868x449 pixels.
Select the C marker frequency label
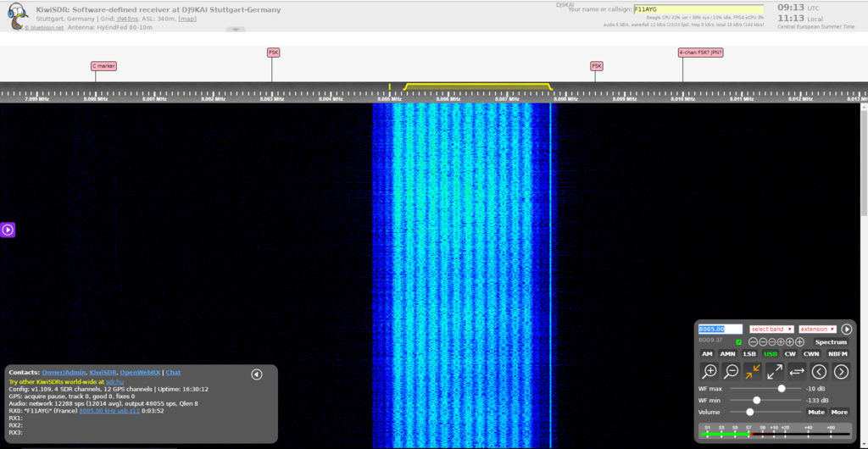click(x=103, y=66)
